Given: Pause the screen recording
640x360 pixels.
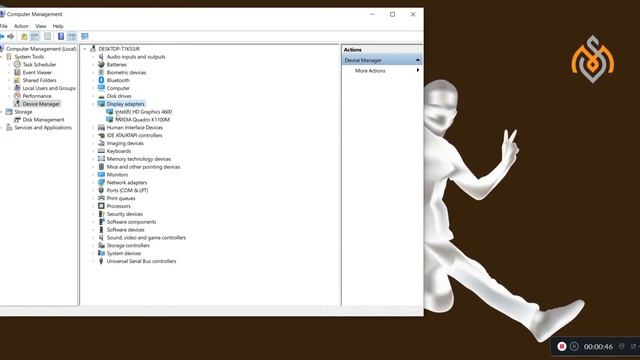Looking at the screenshot, I should click(x=574, y=346).
